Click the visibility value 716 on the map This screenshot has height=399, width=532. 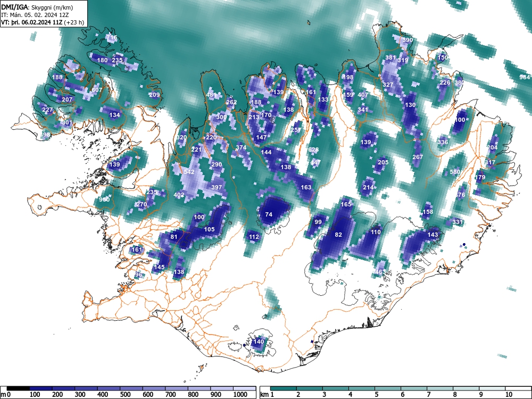tap(112, 37)
